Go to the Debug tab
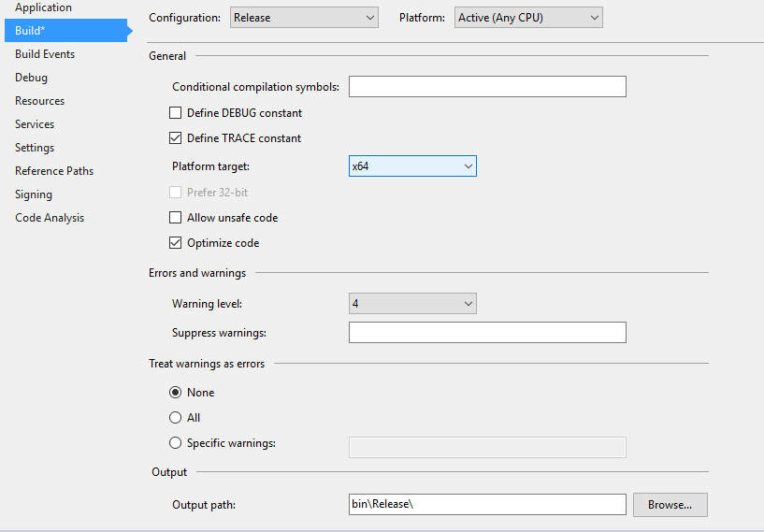Viewport: 764px width, 532px height. click(x=31, y=78)
